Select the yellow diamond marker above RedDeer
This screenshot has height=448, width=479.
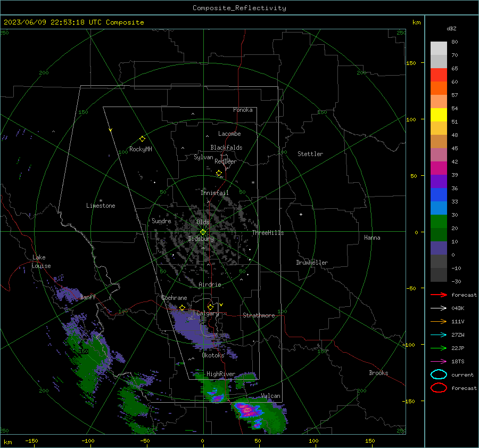pyautogui.click(x=219, y=173)
